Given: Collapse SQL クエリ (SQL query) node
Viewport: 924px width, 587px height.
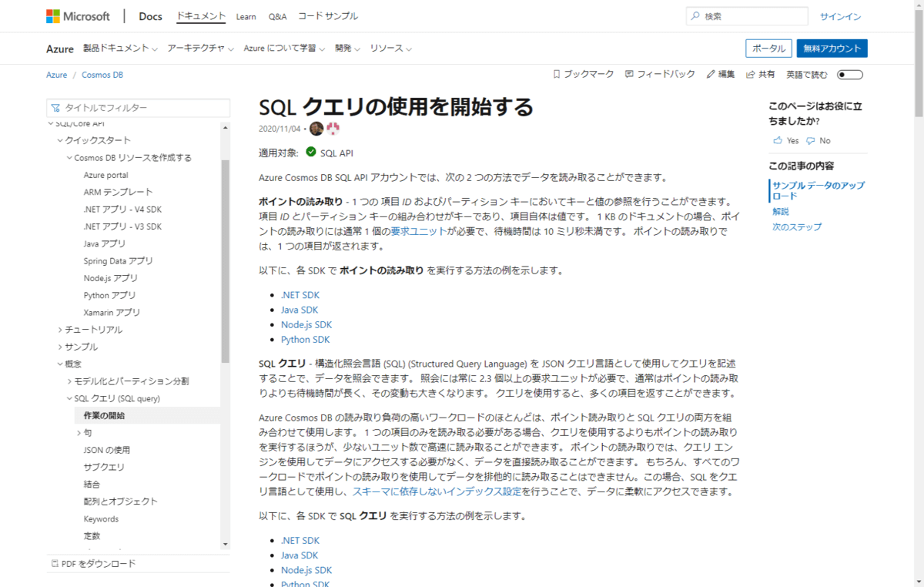Looking at the screenshot, I should [69, 398].
